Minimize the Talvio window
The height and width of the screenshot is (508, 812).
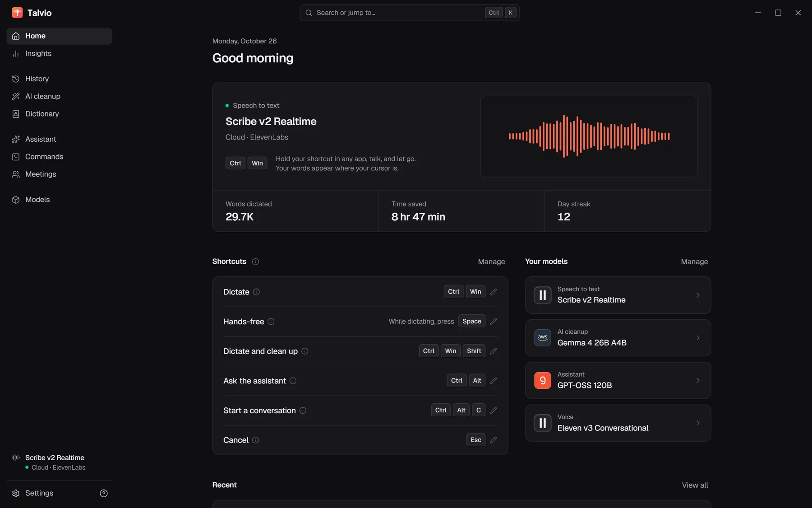pyautogui.click(x=758, y=13)
